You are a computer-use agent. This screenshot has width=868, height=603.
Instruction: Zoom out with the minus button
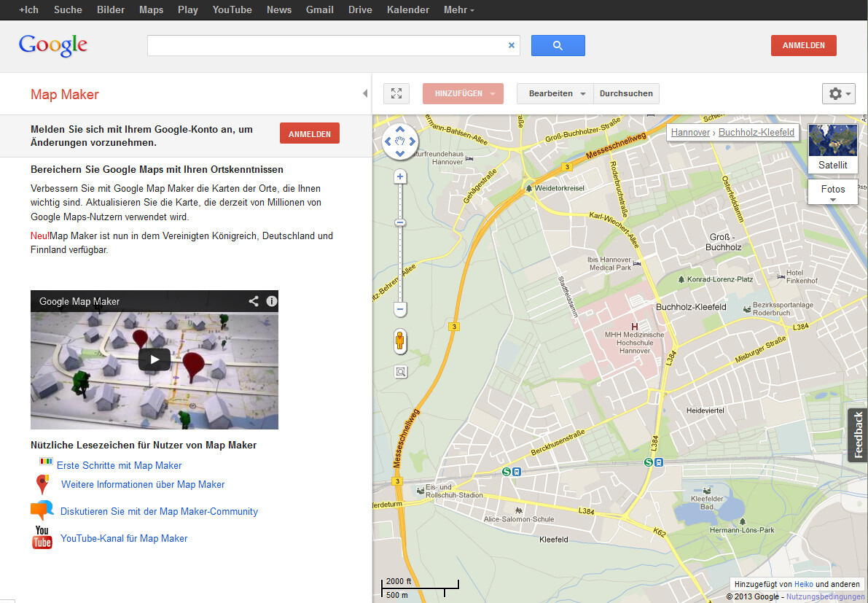click(x=400, y=309)
